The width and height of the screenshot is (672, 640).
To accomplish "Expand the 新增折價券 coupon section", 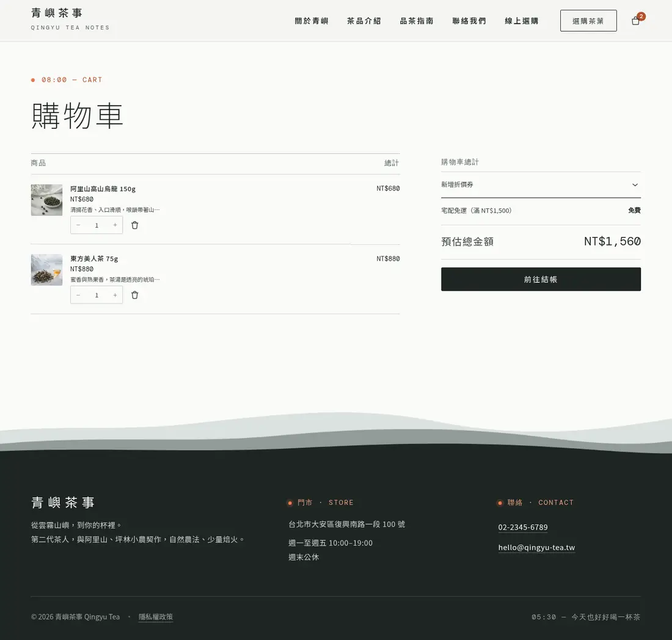I will tap(541, 184).
